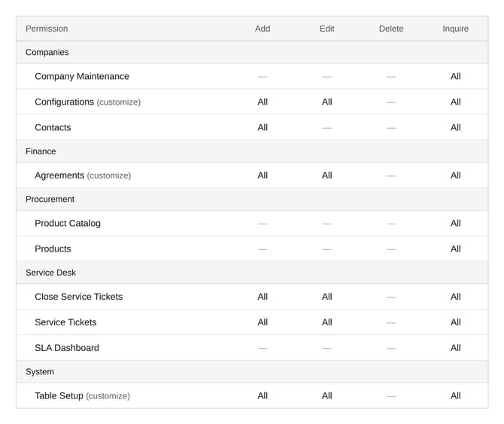The width and height of the screenshot is (504, 424).
Task: Click Service Tickets Inquire value All
Action: click(455, 322)
